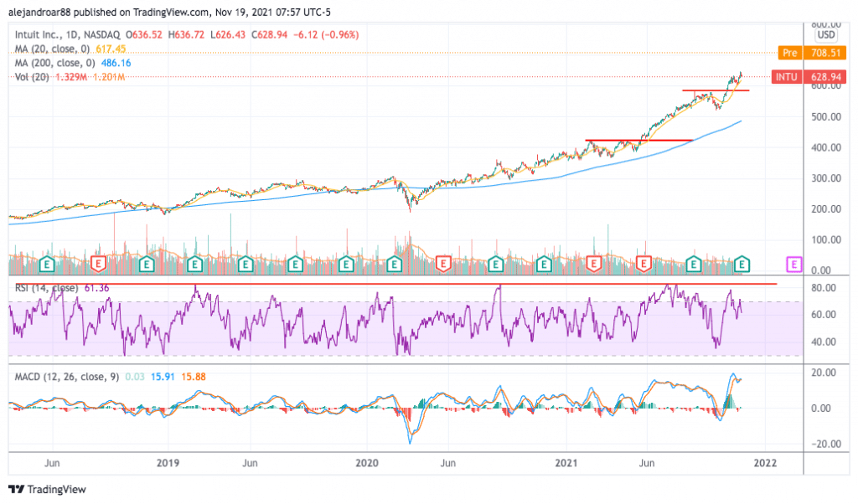Click the low price L626.43

(x=228, y=34)
